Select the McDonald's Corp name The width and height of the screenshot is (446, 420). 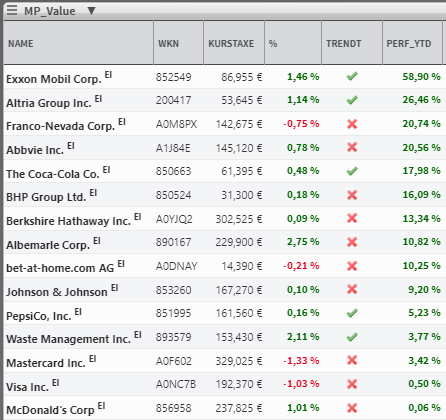coord(50,410)
